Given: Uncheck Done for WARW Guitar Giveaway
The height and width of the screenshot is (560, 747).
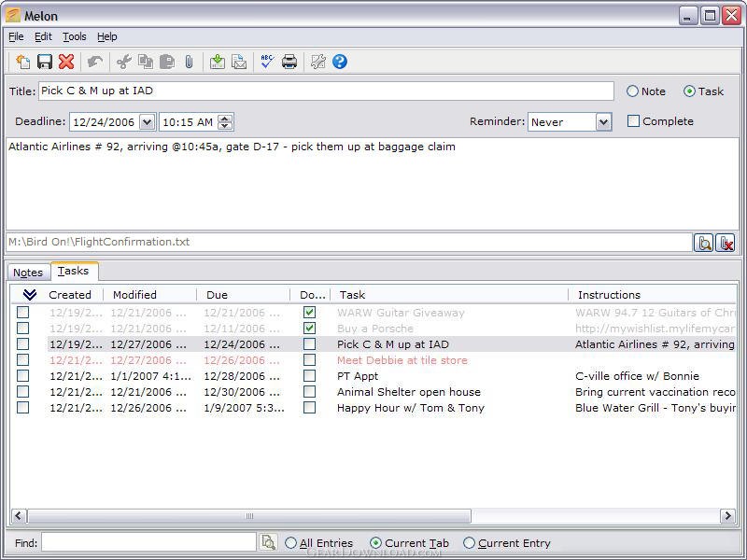Looking at the screenshot, I should pyautogui.click(x=310, y=313).
